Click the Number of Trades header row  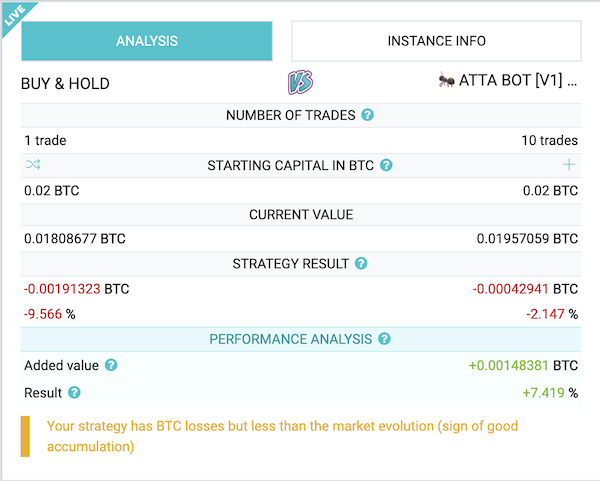301,115
